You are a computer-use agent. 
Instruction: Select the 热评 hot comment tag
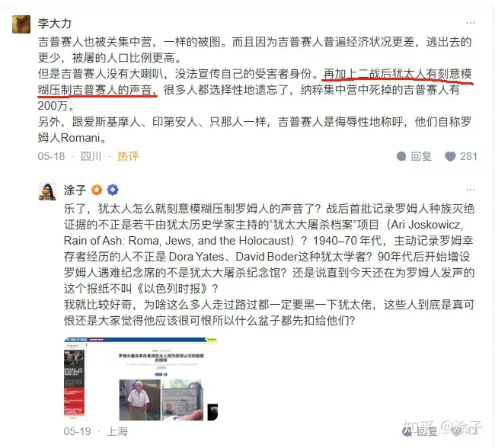point(128,156)
